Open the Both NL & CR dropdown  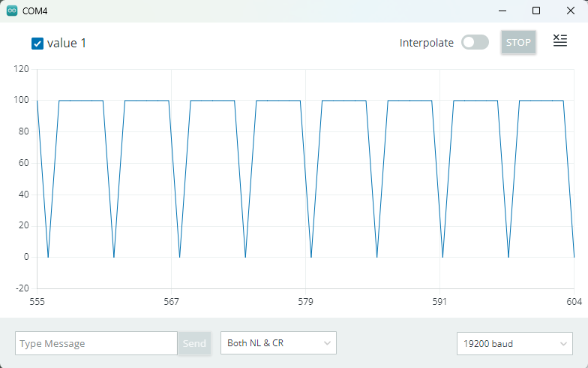278,342
